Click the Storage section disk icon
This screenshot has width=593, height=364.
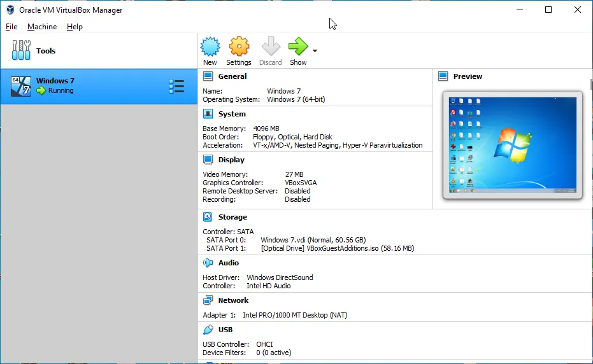(208, 216)
